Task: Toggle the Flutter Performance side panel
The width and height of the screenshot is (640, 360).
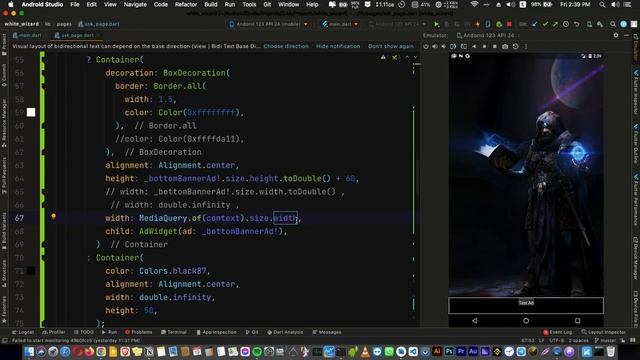Action: click(636, 200)
